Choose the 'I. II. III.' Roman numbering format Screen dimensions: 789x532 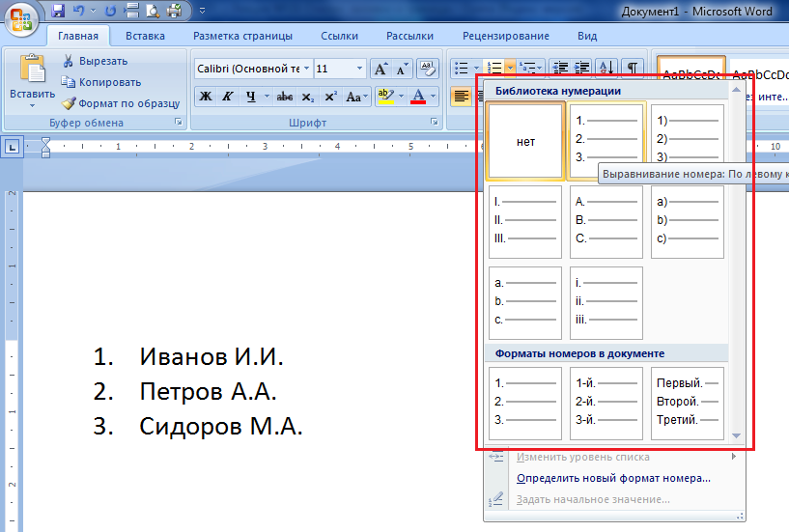pos(525,222)
